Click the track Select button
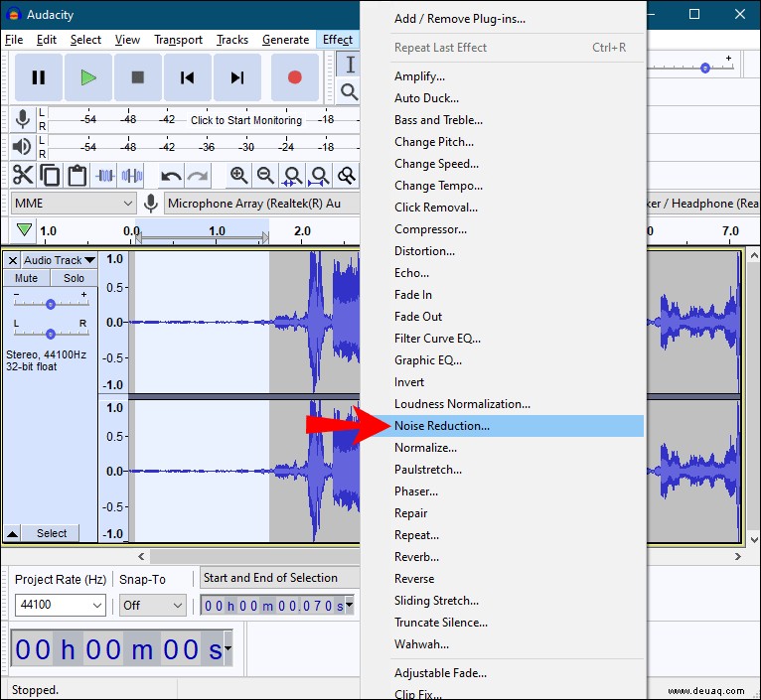 (x=52, y=533)
